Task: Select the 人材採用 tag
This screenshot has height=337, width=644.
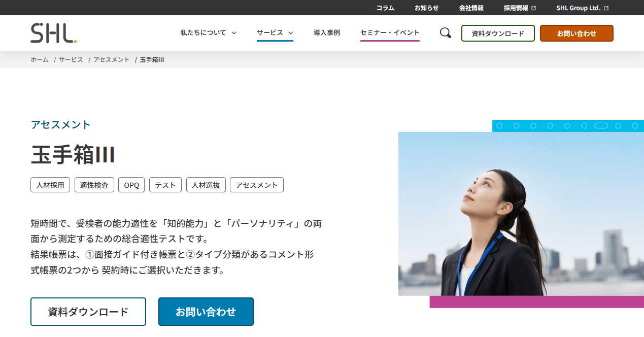Action: tap(50, 185)
